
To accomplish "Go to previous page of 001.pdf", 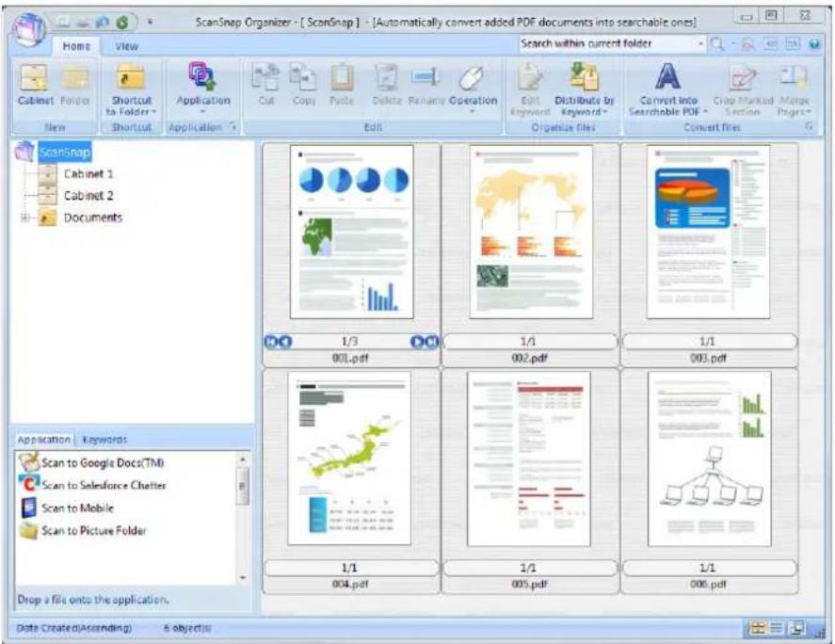I will [285, 342].
